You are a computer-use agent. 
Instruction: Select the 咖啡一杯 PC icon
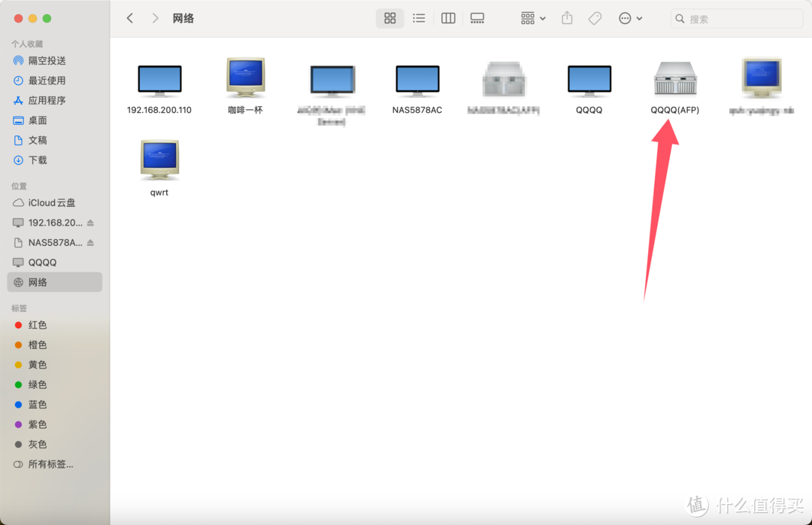(245, 77)
